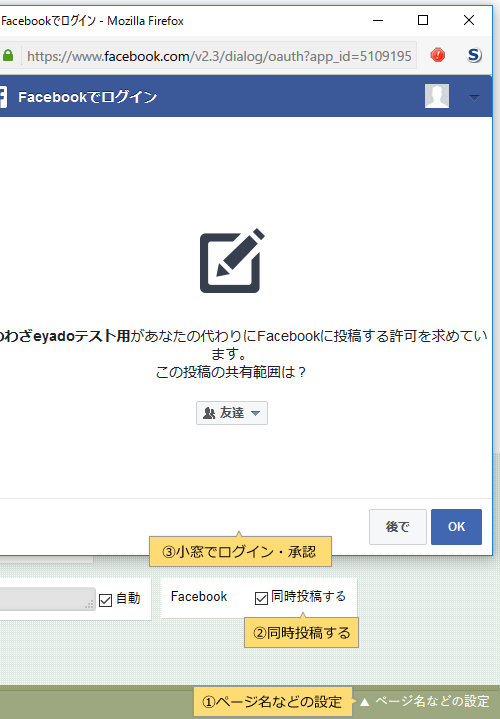Click the Facebook URL address field
Screen dimensions: 500x719
tap(219, 56)
